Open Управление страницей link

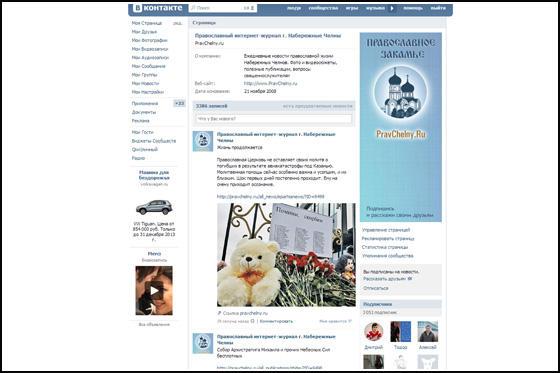click(x=386, y=230)
